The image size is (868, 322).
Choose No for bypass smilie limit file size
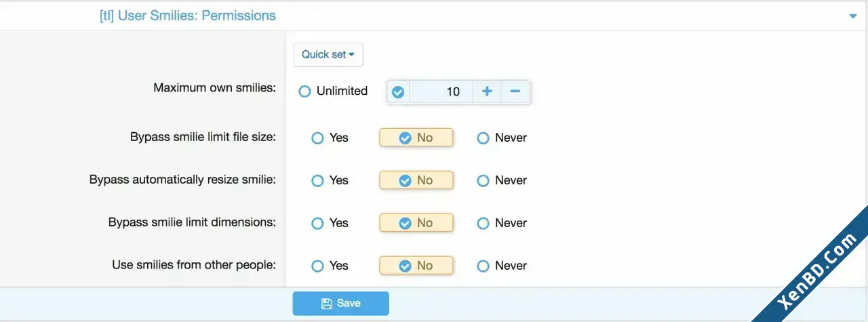click(416, 138)
